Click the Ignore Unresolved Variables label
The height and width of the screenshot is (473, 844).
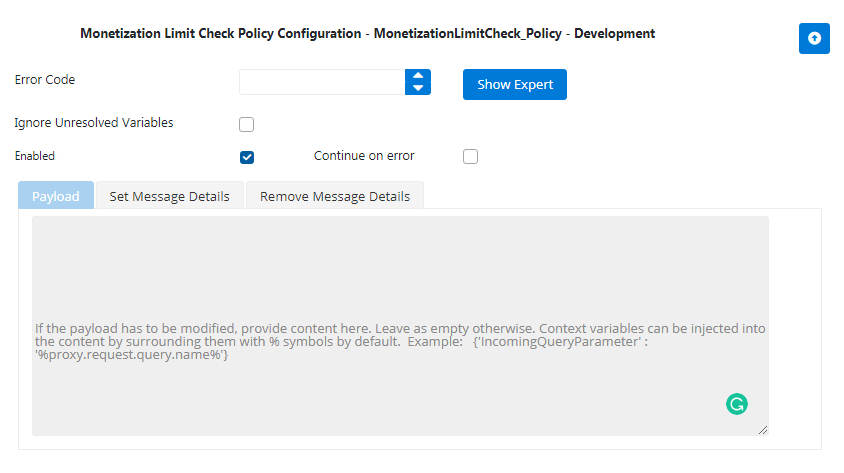[x=94, y=123]
